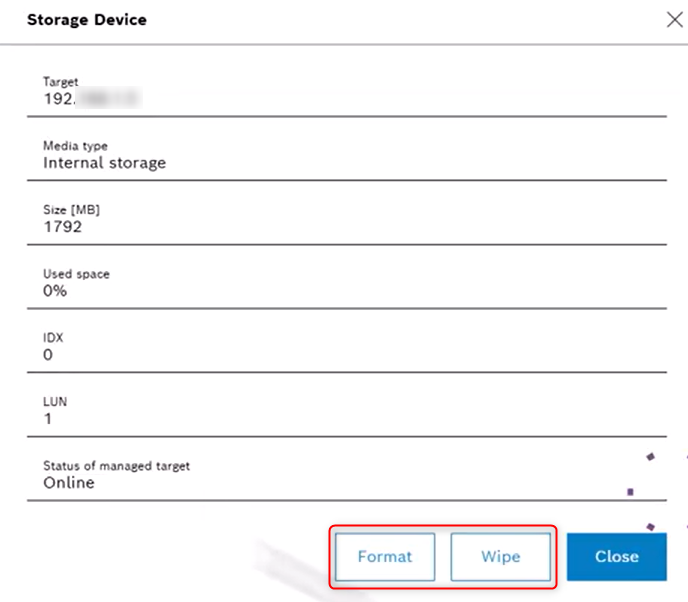
Task: Select the Online status value
Action: coord(69,482)
